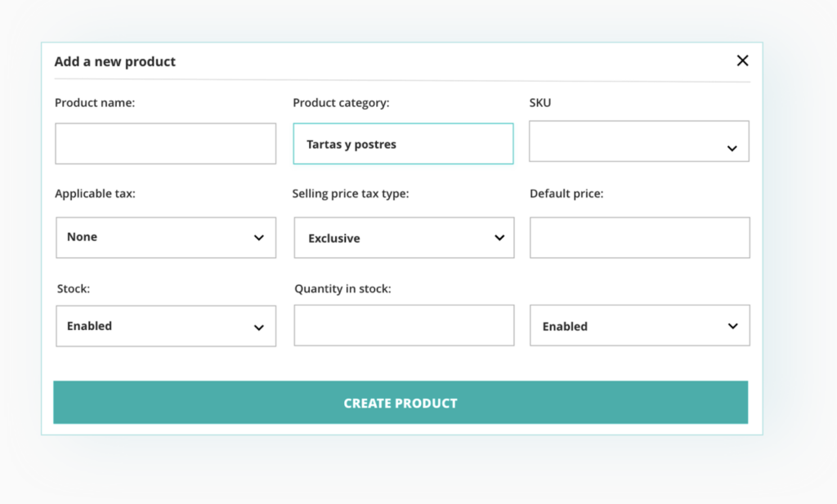Click the SKU label text
837x504 pixels.
[x=540, y=103]
